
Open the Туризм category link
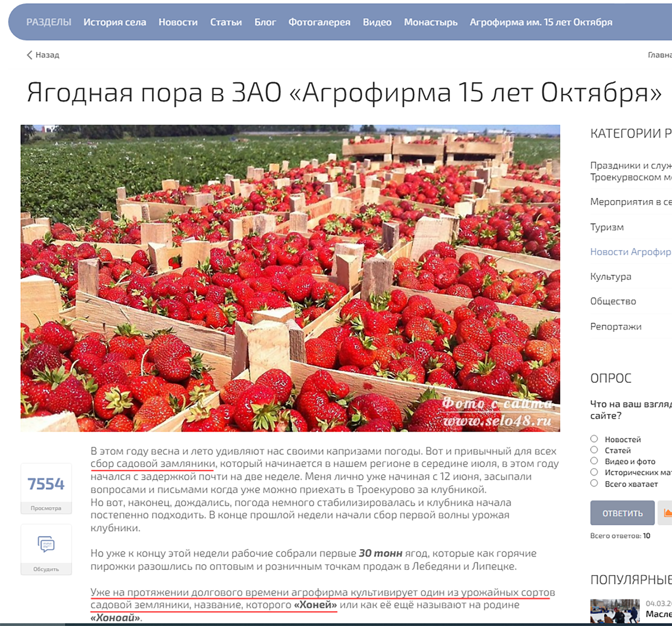pyautogui.click(x=607, y=227)
